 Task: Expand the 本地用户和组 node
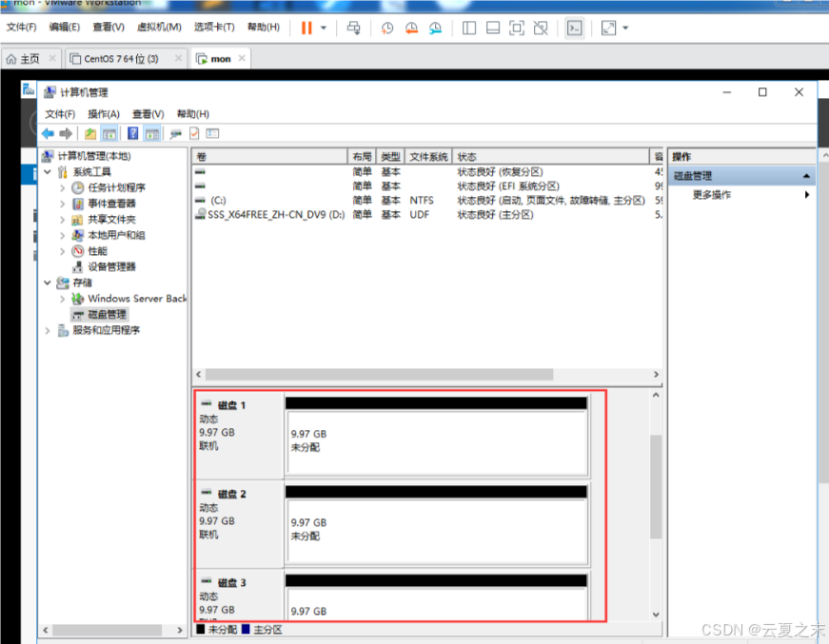pos(63,235)
